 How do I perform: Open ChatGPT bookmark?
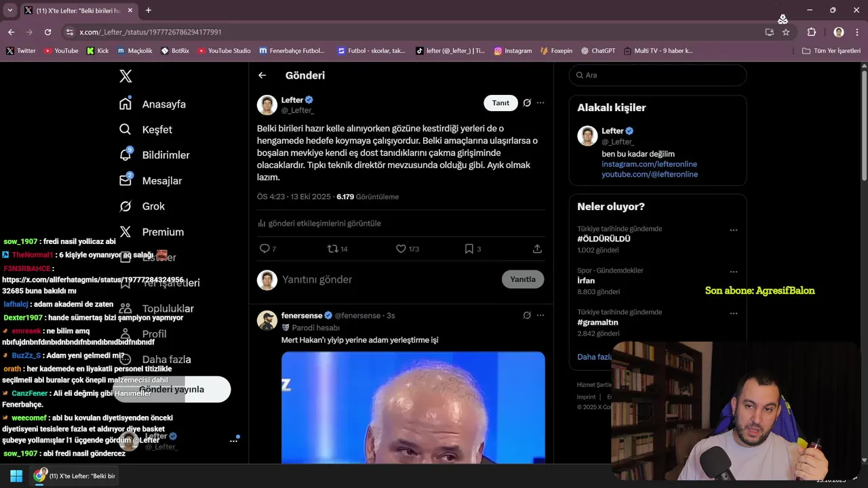pos(598,51)
